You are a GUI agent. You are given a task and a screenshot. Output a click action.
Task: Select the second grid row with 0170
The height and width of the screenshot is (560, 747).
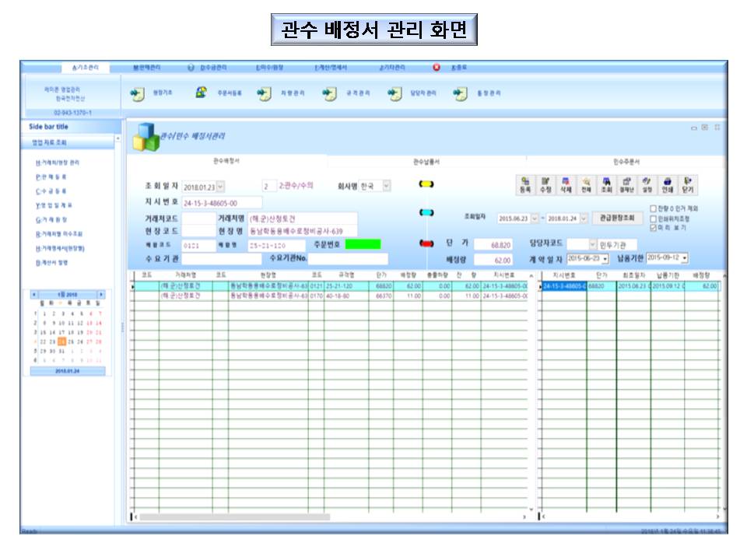pos(331,296)
